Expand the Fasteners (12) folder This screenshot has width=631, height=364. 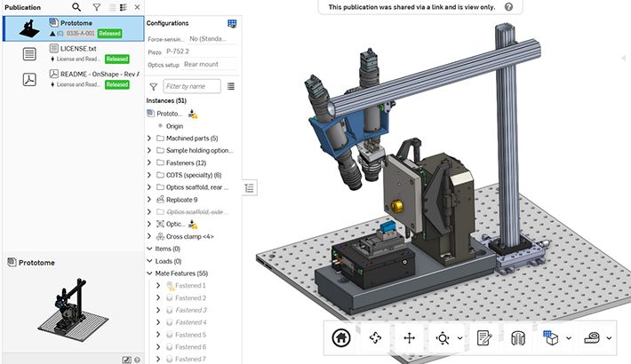coord(149,162)
